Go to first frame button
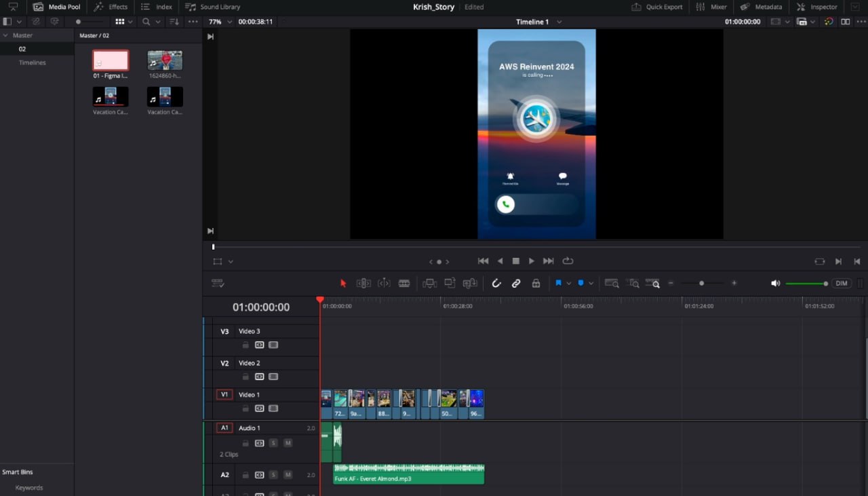 (x=483, y=261)
